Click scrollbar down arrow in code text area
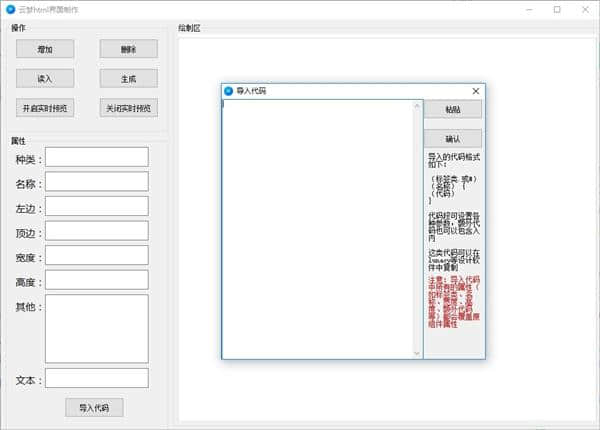The image size is (600, 430). [x=417, y=353]
